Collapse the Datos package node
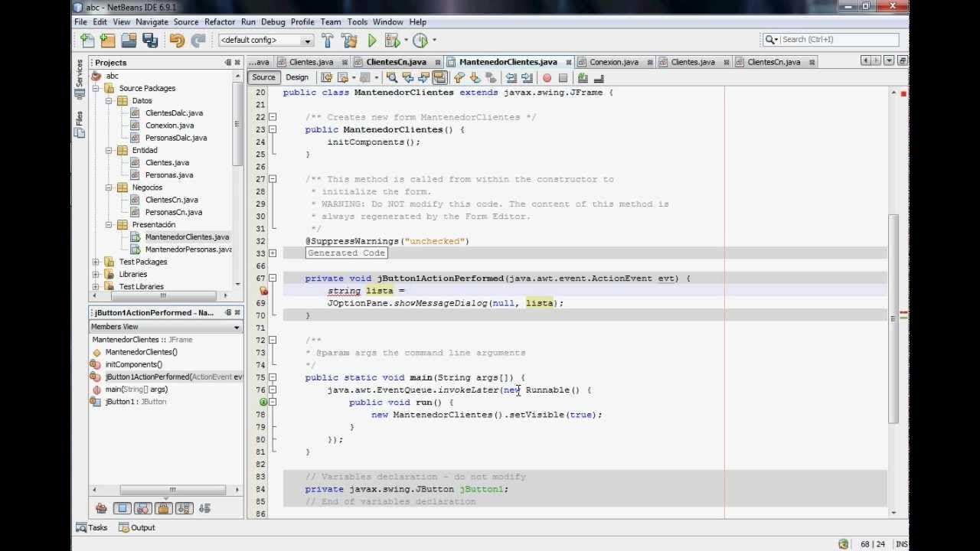The width and height of the screenshot is (980, 551). click(109, 101)
